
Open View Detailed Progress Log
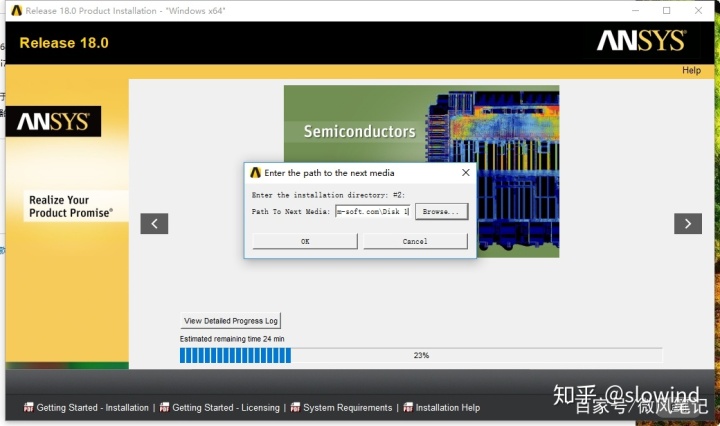click(x=231, y=320)
